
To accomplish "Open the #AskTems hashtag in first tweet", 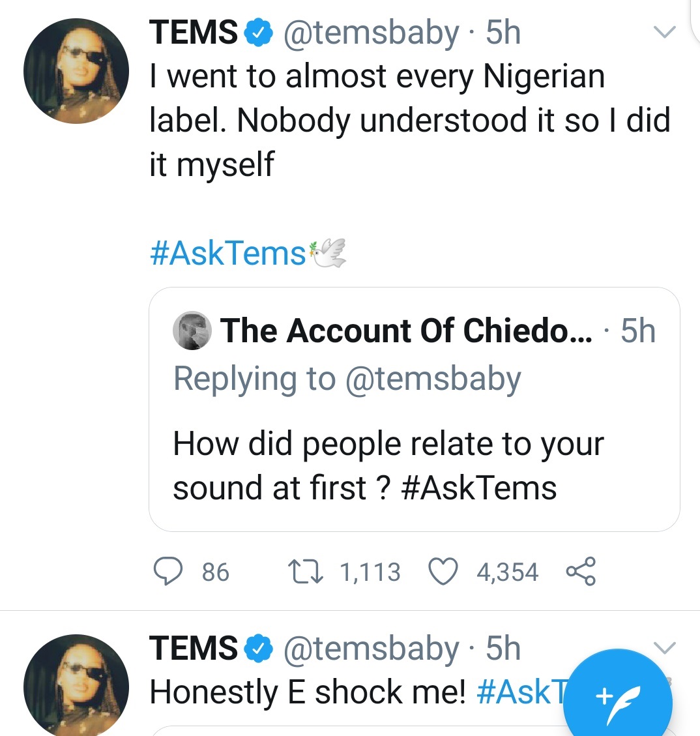I will click(228, 253).
